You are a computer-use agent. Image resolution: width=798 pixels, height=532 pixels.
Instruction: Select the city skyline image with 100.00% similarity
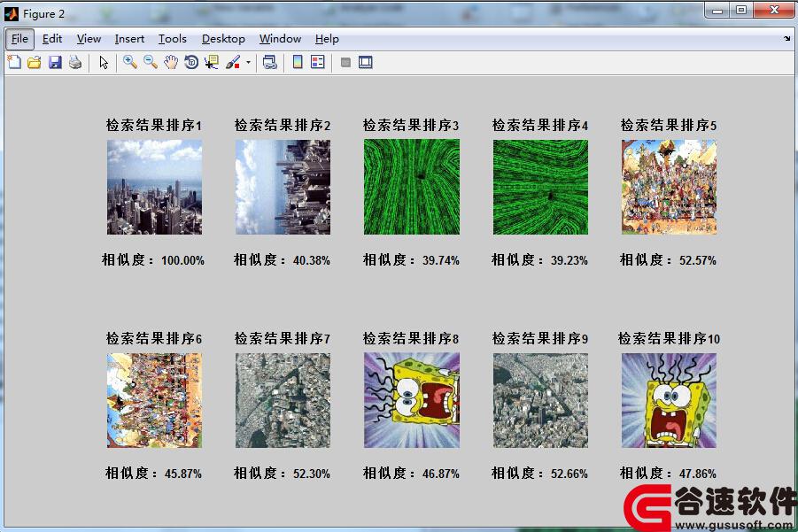154,187
